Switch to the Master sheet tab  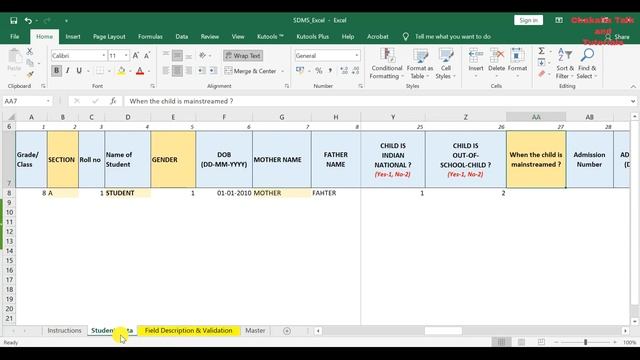[x=255, y=331]
